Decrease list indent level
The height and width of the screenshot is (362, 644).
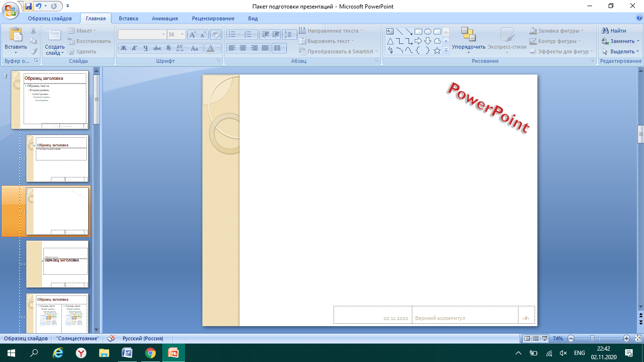265,34
